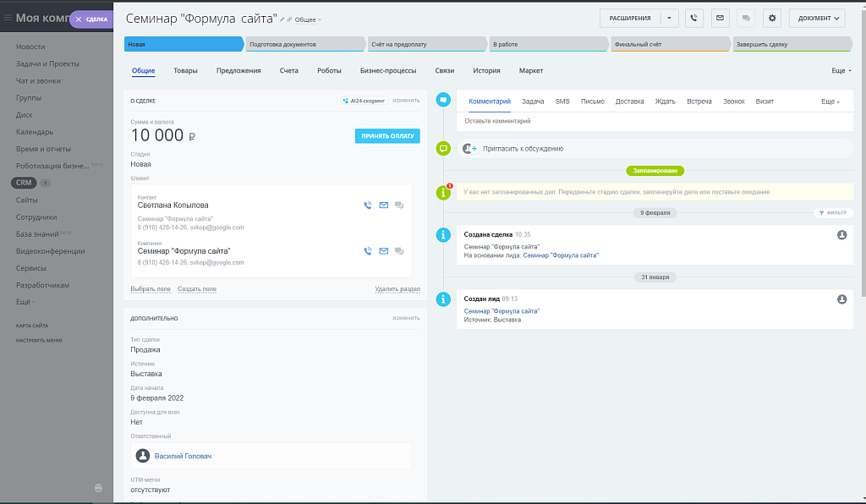
Task: Click AI24-скоринг badge
Action: coord(364,101)
